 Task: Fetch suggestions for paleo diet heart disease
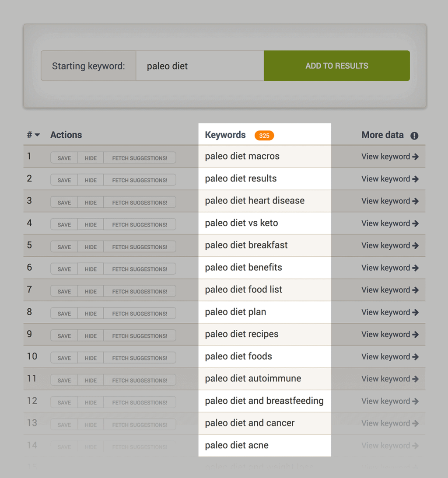(140, 202)
